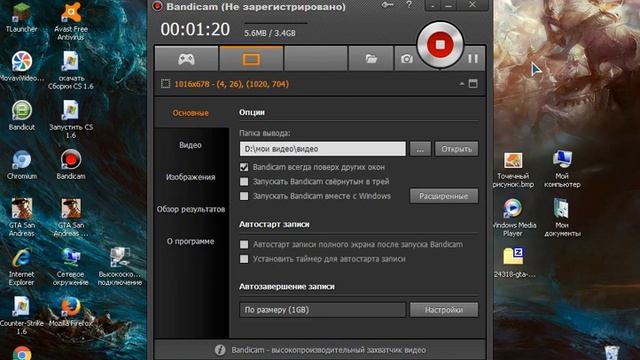The height and width of the screenshot is (360, 640).
Task: Click the 1016x678 capture area coordinates text
Action: coord(231,84)
